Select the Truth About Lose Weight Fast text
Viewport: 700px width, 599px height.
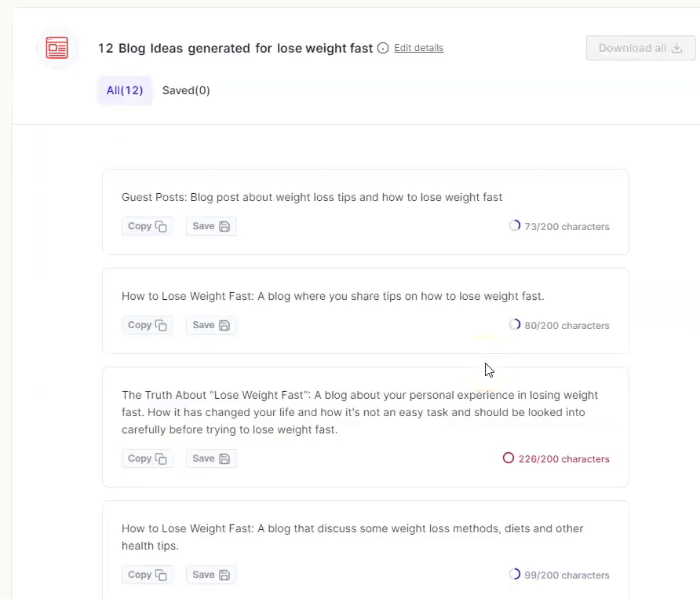360,412
